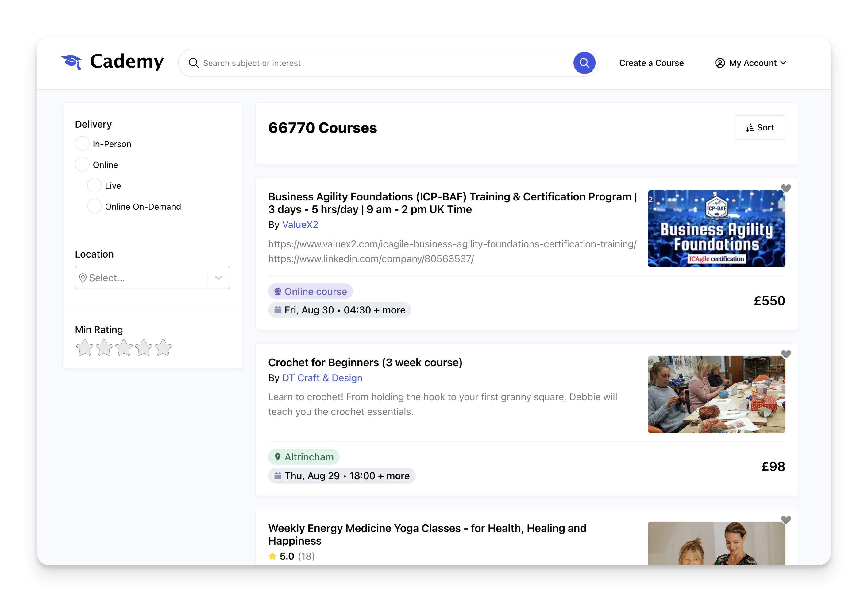Viewport: 868px width, 602px height.
Task: Click the sort icon to reorder courses
Action: [759, 127]
